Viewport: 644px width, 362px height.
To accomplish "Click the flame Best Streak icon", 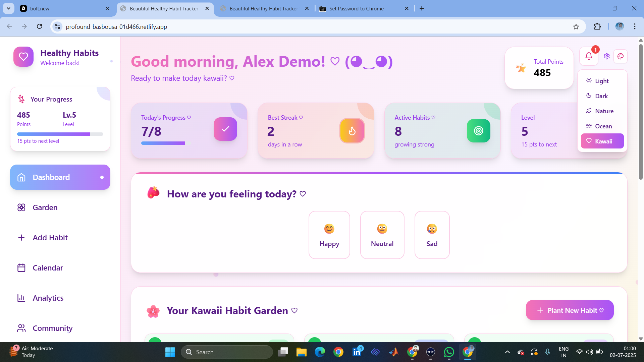I will [352, 131].
